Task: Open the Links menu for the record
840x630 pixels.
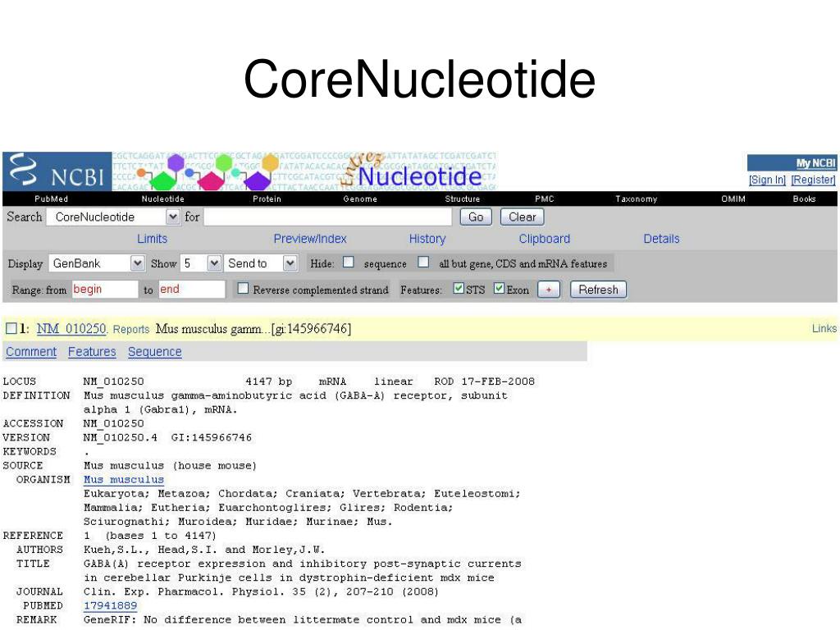Action: (x=824, y=328)
